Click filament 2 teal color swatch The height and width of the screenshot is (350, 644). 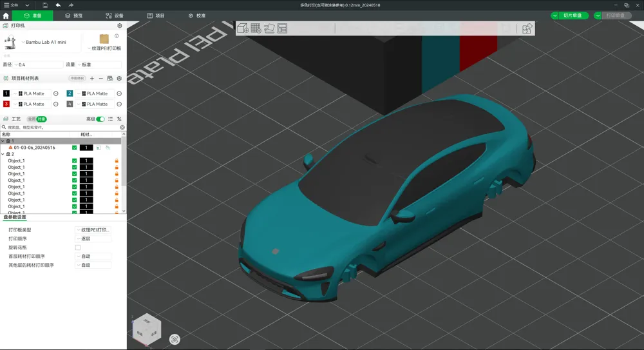point(70,93)
